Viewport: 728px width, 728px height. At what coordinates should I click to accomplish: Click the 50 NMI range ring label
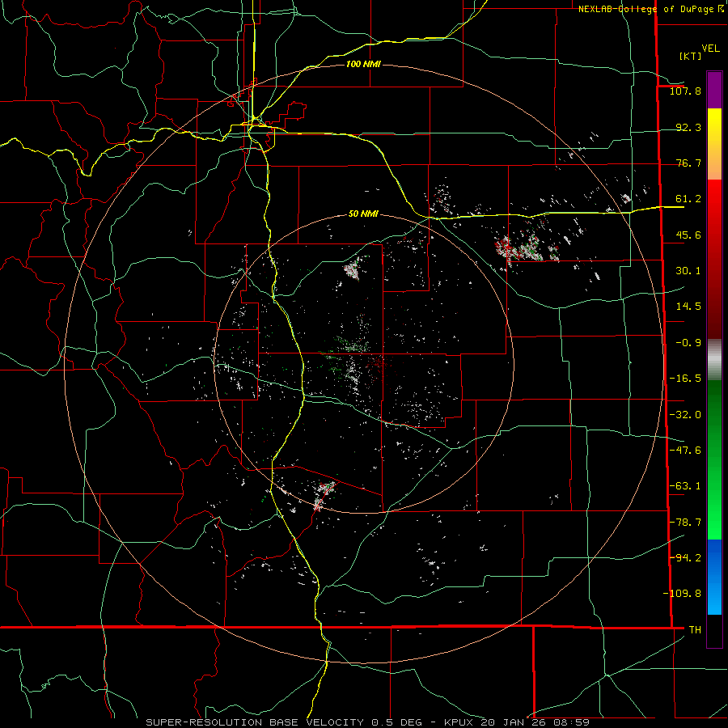[363, 214]
